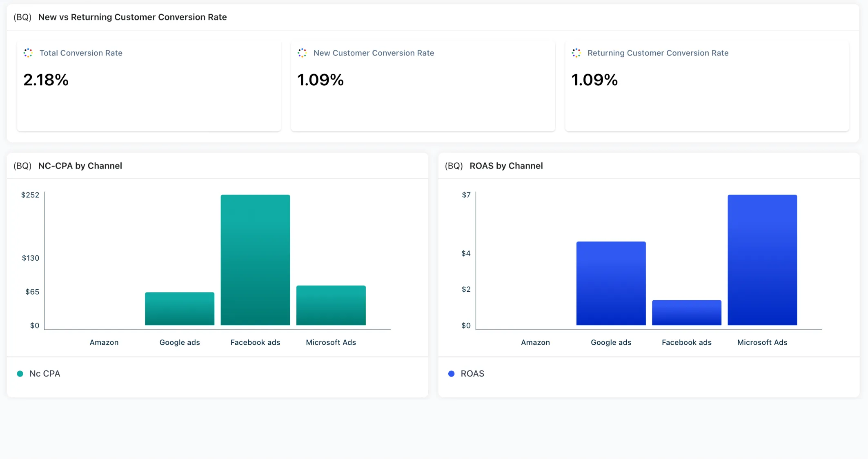The image size is (868, 459).
Task: Click the Nc CPA legend label
Action: [45, 374]
